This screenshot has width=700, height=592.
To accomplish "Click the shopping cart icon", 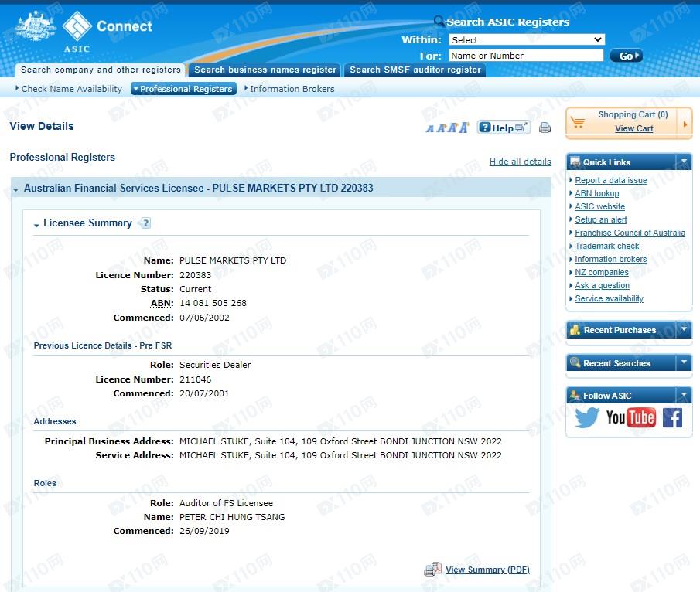I will pos(578,122).
